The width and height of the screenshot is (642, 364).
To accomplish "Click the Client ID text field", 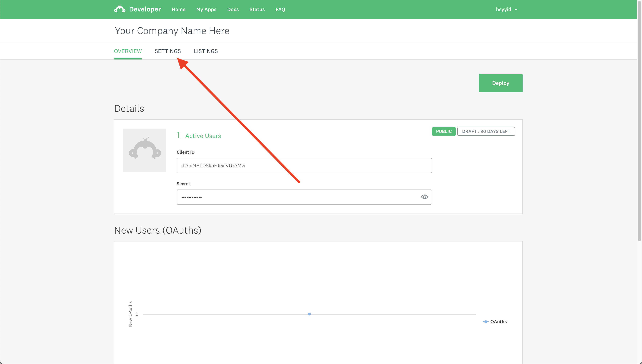I will 304,166.
